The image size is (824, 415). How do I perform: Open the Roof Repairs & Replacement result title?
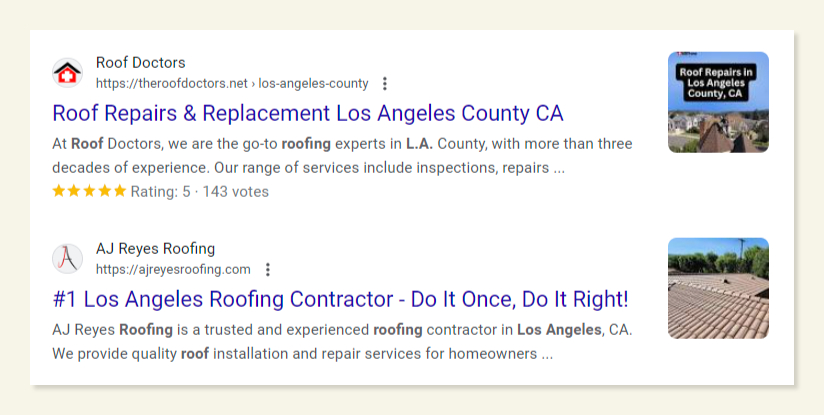[308, 113]
